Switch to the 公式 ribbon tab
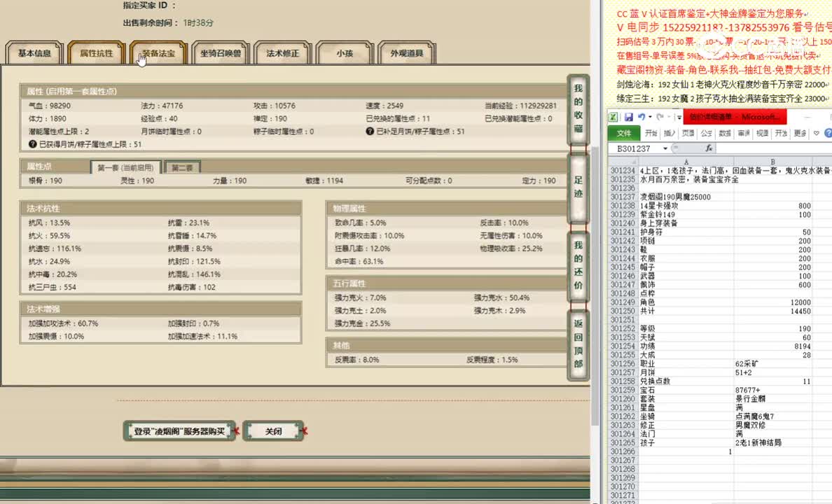 click(706, 133)
